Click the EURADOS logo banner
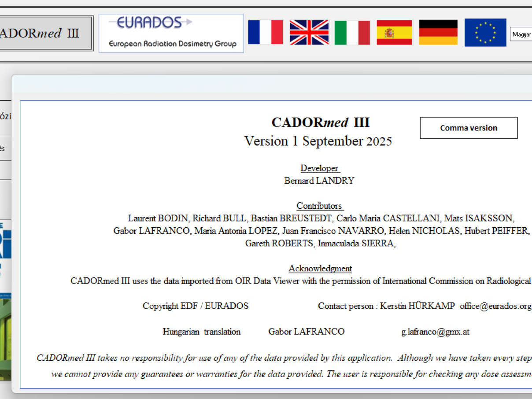Image resolution: width=532 pixels, height=399 pixels. point(171,33)
